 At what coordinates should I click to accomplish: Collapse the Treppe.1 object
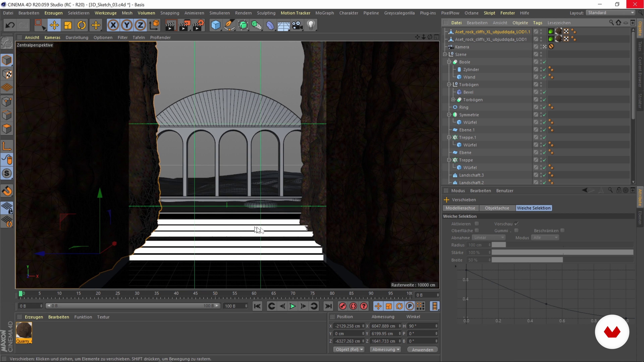click(449, 137)
